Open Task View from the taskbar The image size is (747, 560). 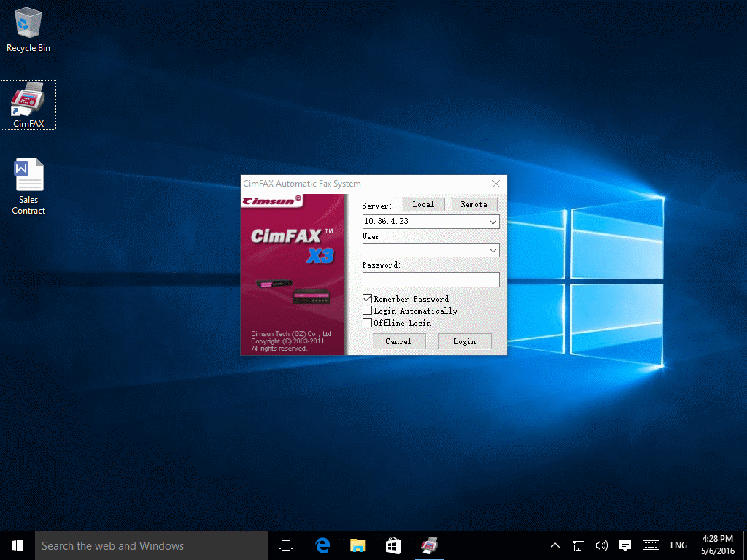286,545
